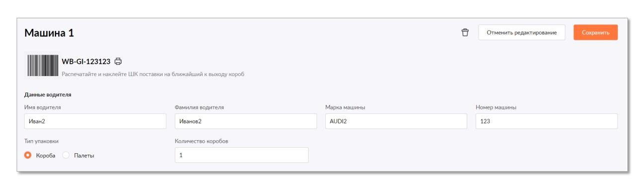
Task: Cancel editing with Отменить редактирование button
Action: point(521,32)
